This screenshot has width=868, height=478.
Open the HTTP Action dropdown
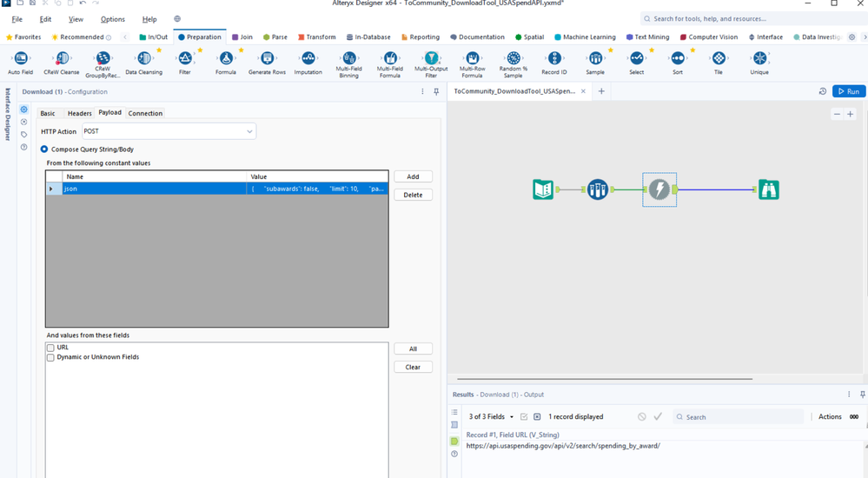click(169, 131)
